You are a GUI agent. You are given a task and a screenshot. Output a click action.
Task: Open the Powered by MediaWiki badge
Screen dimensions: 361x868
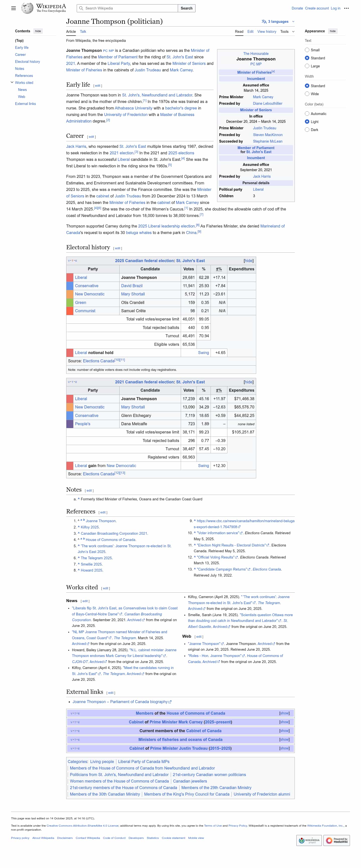point(336,840)
